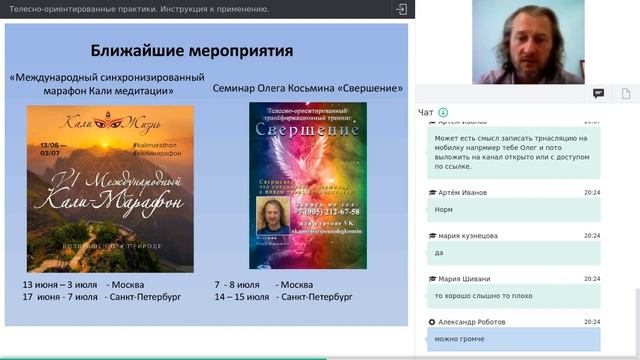Viewport: 640px width, 360px height.
Task: Open the chat tab icon
Action: pos(598,94)
